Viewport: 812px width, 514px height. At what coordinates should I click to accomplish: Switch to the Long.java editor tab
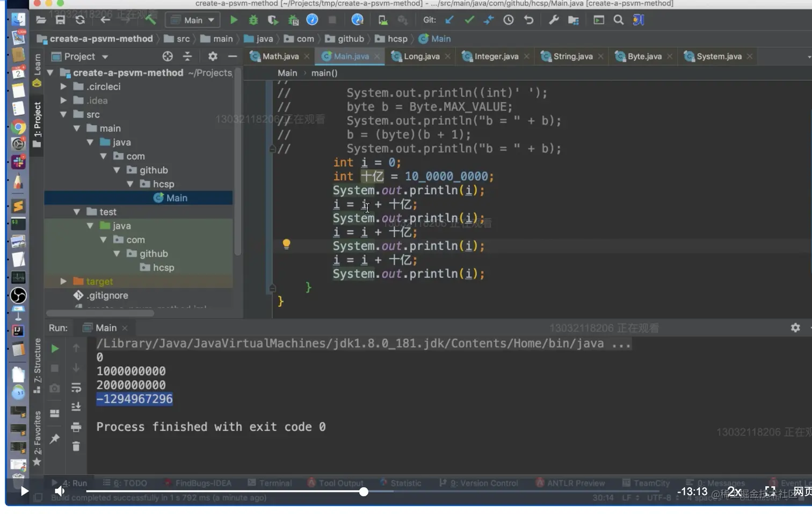tap(421, 56)
